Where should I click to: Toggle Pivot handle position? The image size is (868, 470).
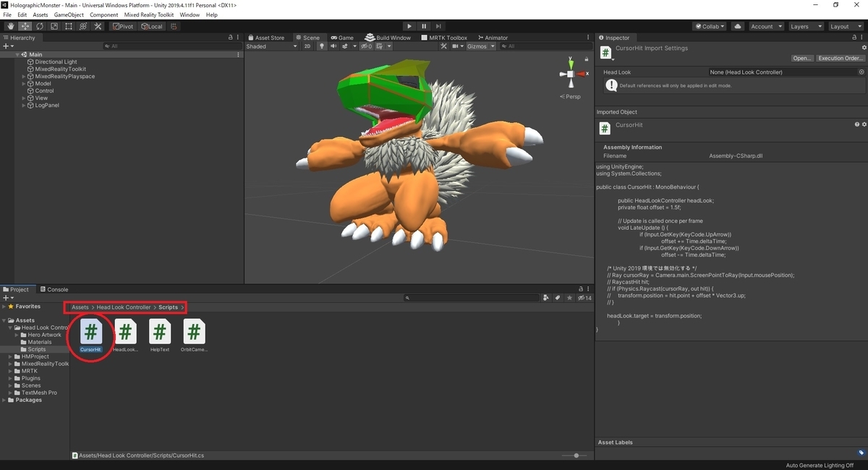click(x=123, y=26)
